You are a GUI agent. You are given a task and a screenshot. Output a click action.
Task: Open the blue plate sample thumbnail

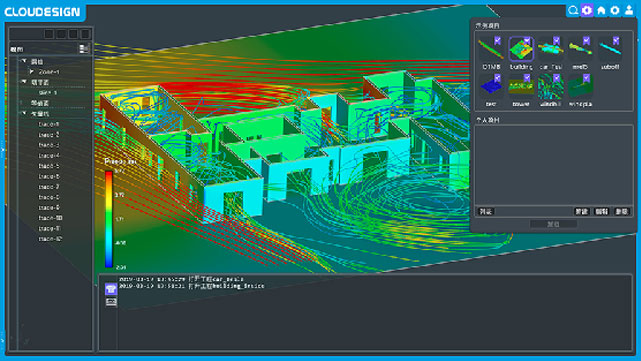491,87
